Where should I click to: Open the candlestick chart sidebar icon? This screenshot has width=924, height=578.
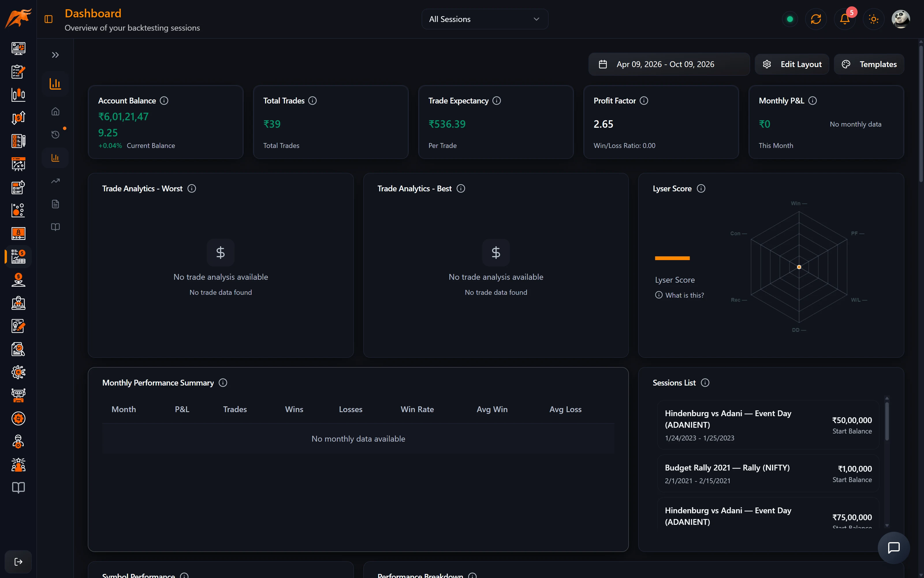coord(18,95)
